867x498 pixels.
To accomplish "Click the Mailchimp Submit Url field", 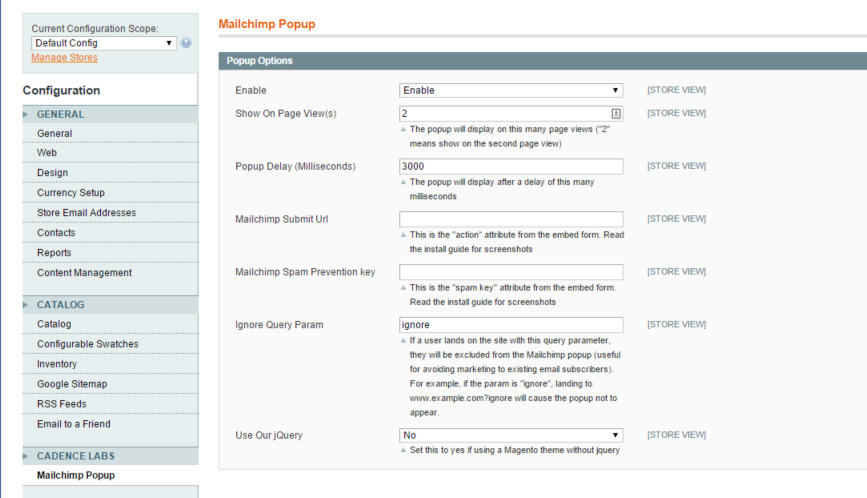I will click(511, 219).
